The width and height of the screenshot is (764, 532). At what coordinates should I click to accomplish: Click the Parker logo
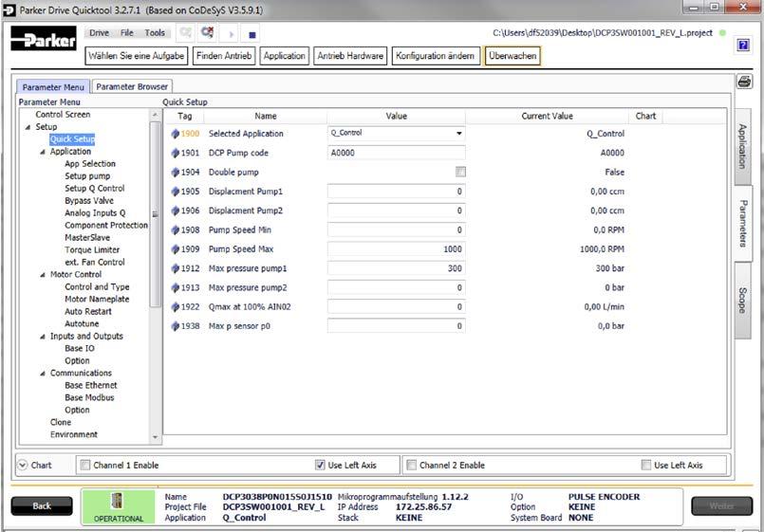(x=44, y=39)
